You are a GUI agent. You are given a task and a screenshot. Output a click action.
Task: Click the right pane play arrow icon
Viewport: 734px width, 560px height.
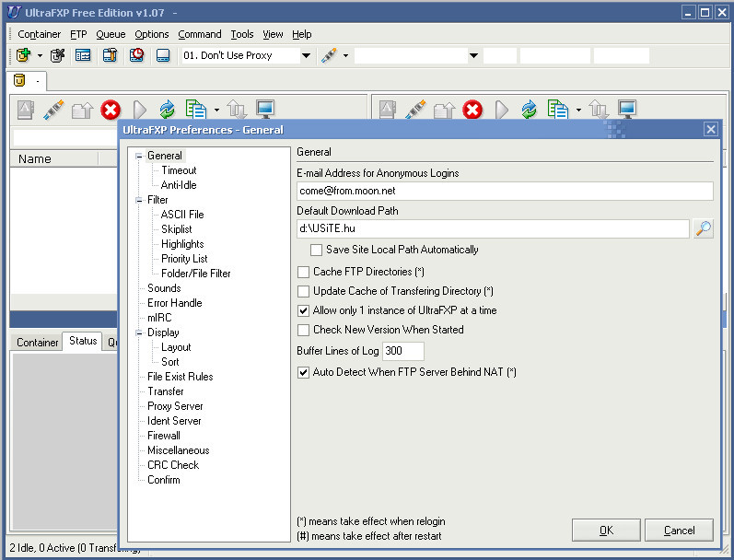pyautogui.click(x=501, y=111)
